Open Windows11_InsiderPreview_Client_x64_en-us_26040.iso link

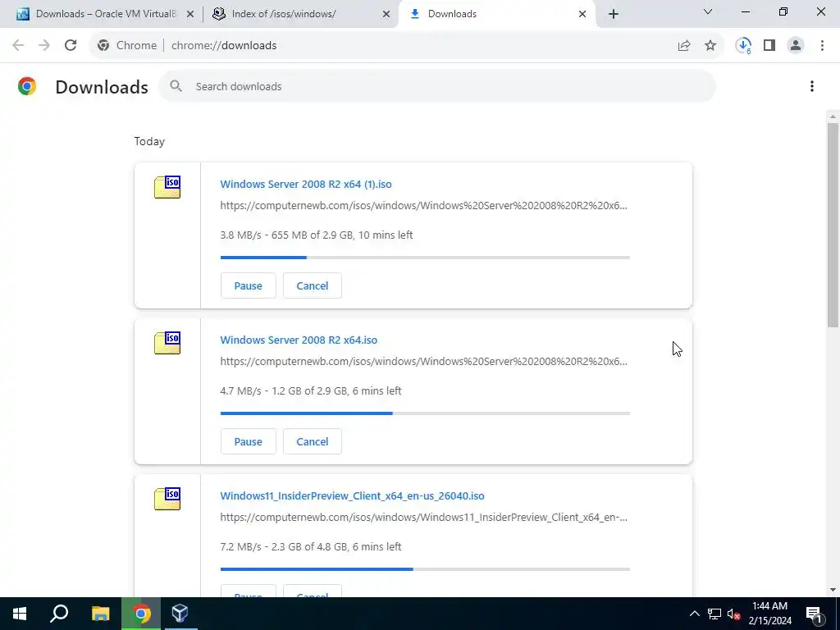[x=352, y=495]
